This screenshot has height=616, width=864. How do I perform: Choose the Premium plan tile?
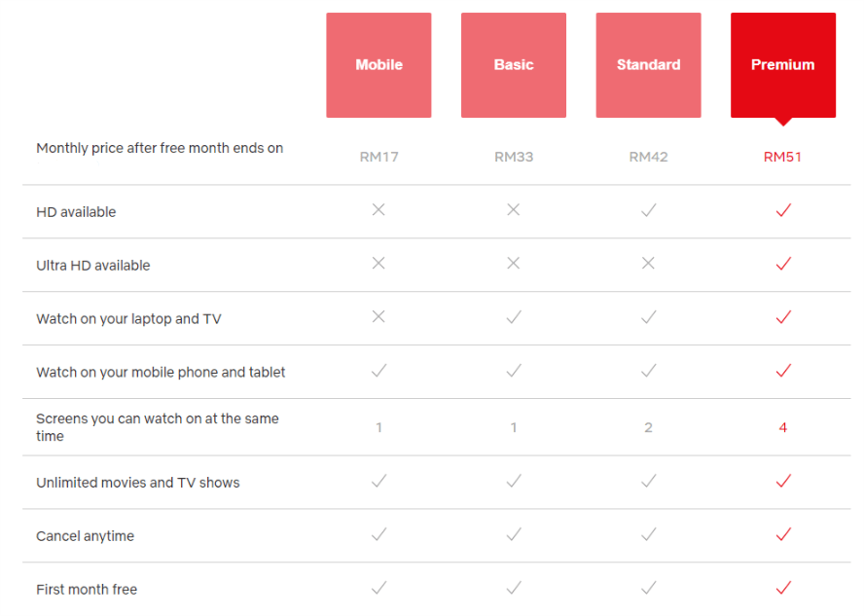tap(783, 65)
